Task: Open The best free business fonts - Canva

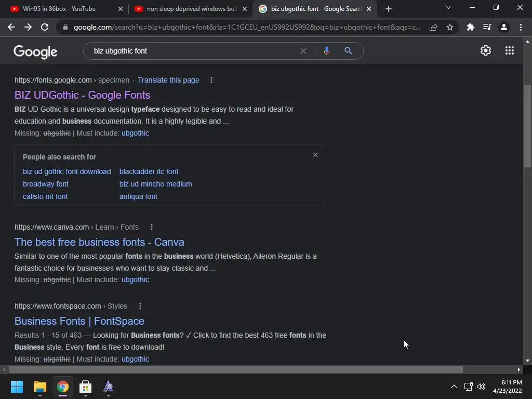Action: point(99,242)
